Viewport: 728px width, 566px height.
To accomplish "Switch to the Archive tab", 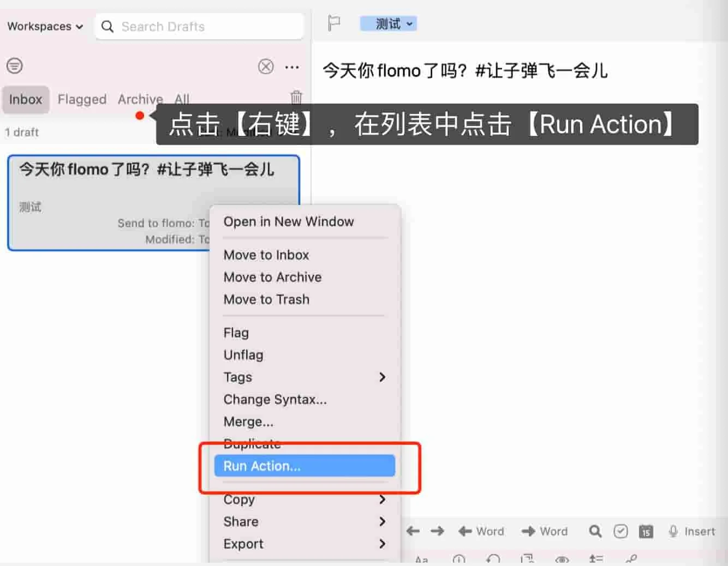I will [140, 99].
